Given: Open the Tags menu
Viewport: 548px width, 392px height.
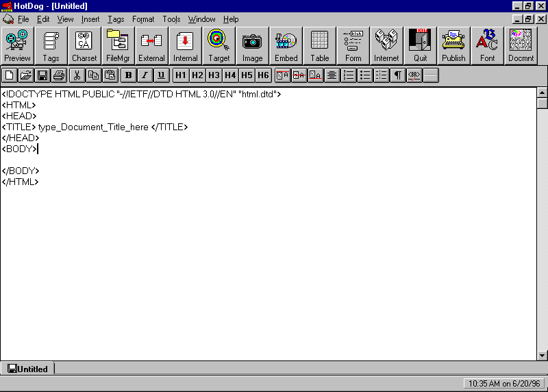Looking at the screenshot, I should (x=116, y=19).
